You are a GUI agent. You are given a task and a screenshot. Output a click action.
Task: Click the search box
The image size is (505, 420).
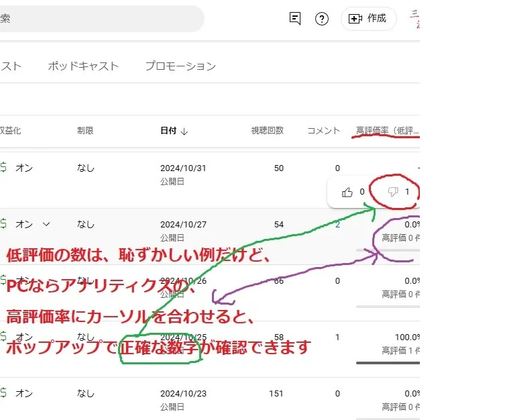pyautogui.click(x=102, y=19)
